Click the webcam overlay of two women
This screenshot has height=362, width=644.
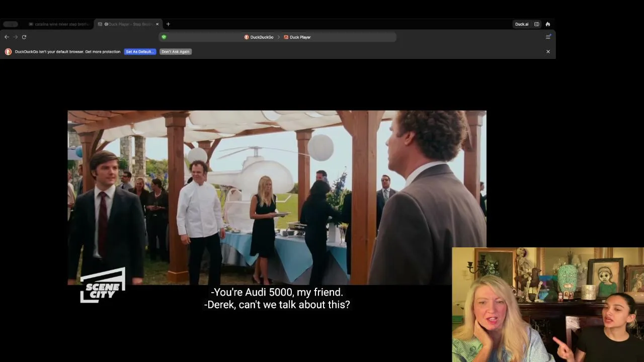548,305
